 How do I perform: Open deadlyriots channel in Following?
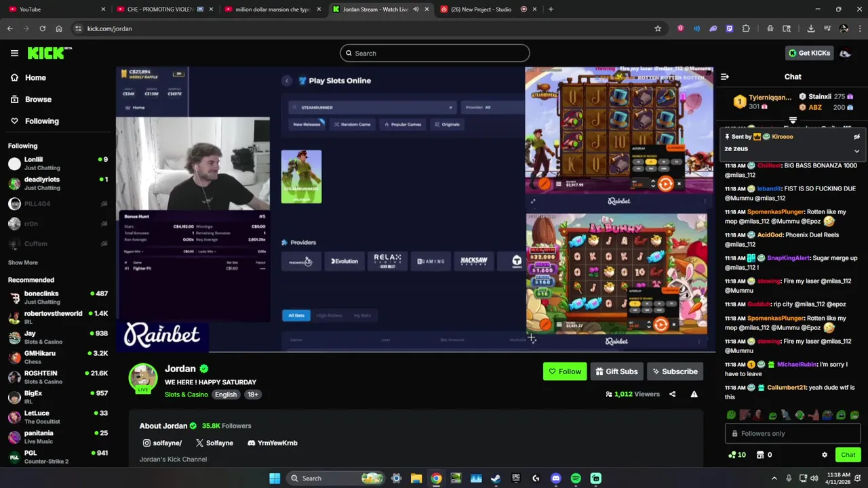(58, 184)
